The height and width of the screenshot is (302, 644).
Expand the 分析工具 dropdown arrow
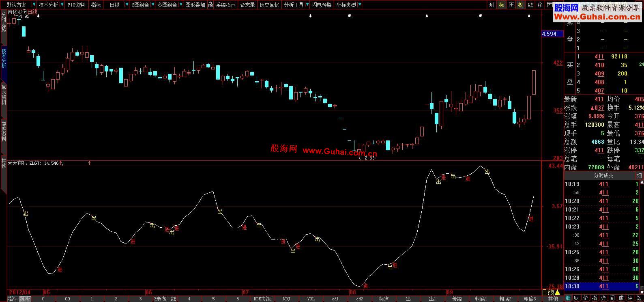click(307, 5)
